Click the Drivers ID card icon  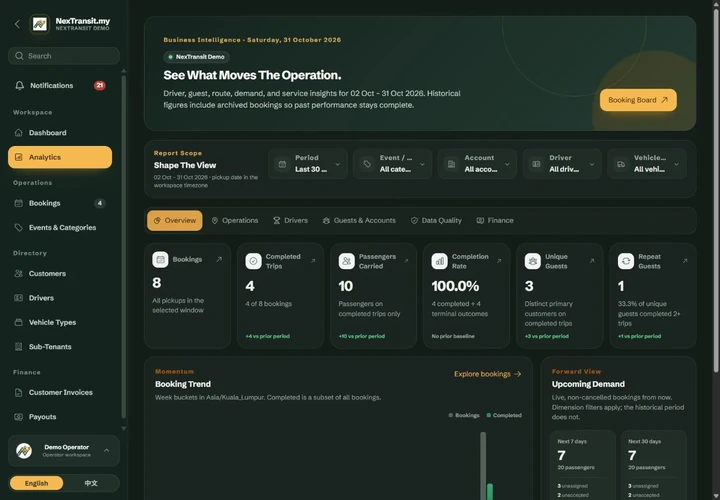(x=18, y=298)
